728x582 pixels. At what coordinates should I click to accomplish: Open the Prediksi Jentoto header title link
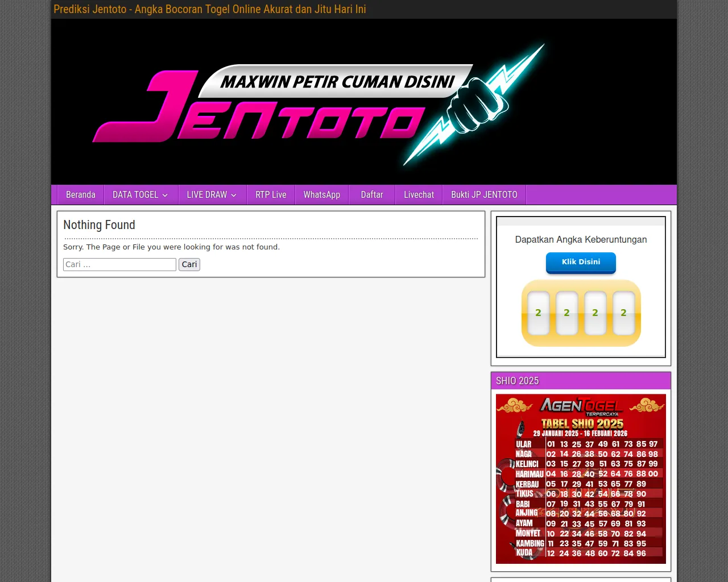coord(209,9)
